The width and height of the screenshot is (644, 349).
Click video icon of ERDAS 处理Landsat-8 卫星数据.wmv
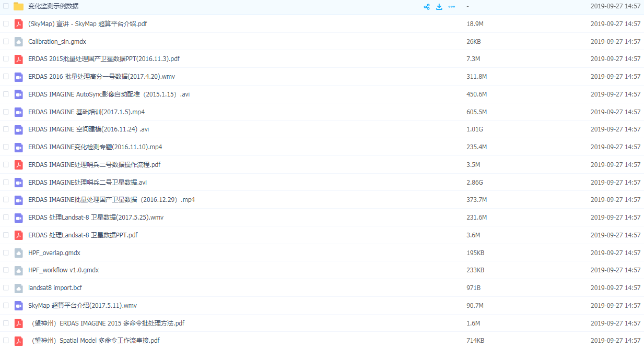coord(19,218)
